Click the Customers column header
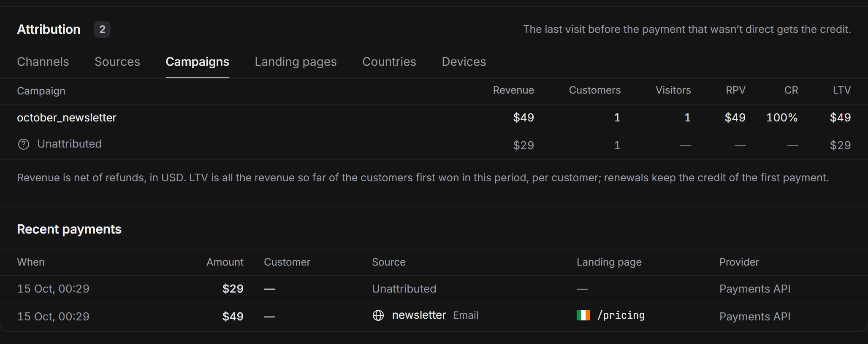Viewport: 868px width, 344px height. click(595, 90)
